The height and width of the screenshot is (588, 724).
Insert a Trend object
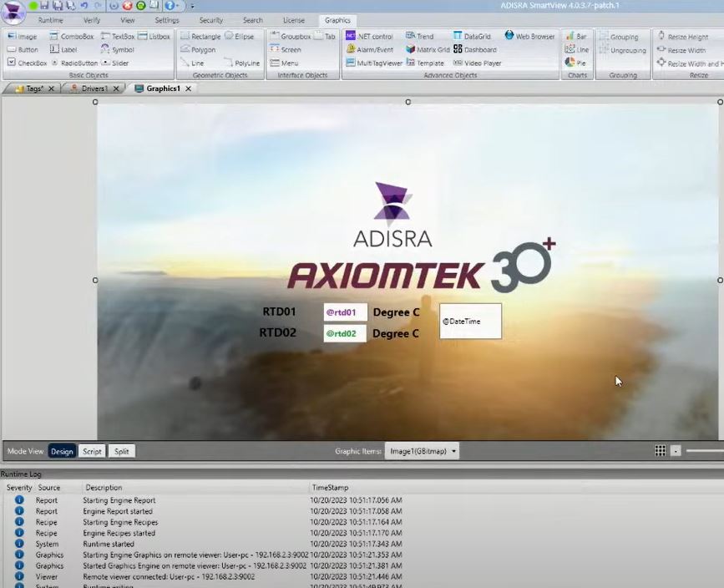420,36
